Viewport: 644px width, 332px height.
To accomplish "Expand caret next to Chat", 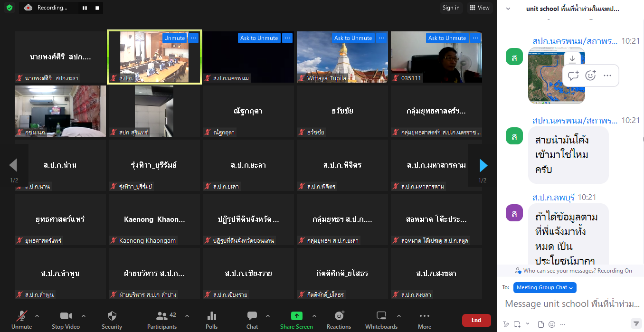I will tap(267, 316).
